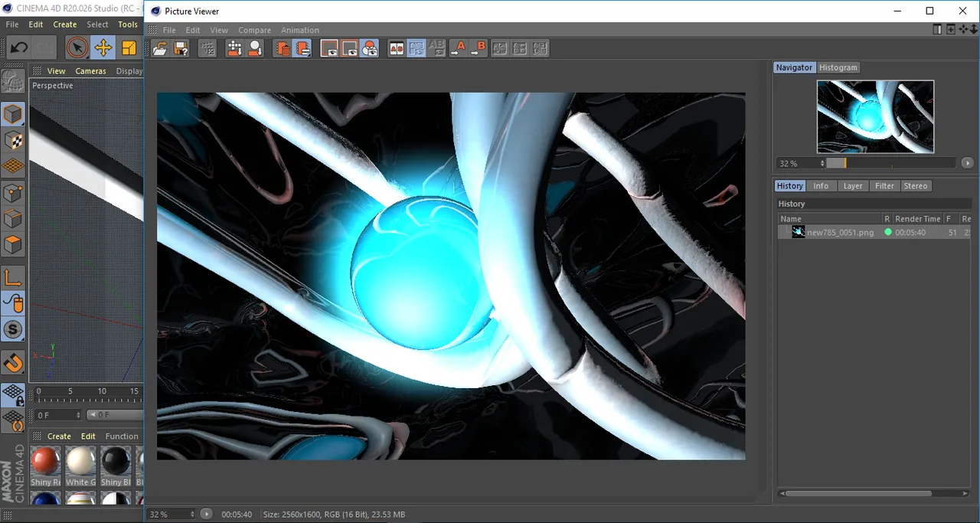This screenshot has height=523, width=980.
Task: Toggle the Tweak mouse mode icon
Action: coord(13,304)
